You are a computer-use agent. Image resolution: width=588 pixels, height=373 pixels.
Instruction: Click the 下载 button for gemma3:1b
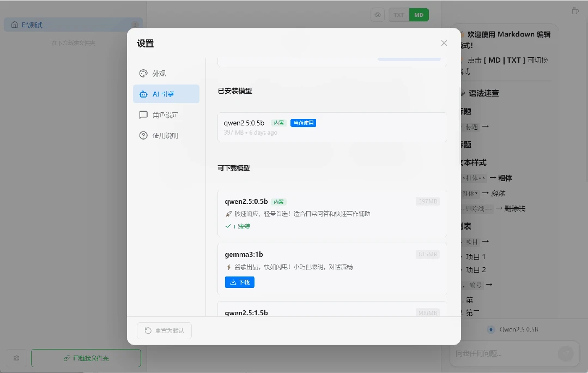pos(240,282)
